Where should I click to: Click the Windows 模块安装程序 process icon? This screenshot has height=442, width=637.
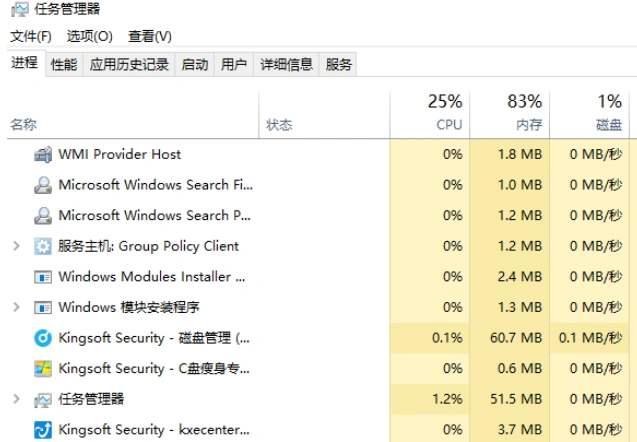tap(43, 308)
